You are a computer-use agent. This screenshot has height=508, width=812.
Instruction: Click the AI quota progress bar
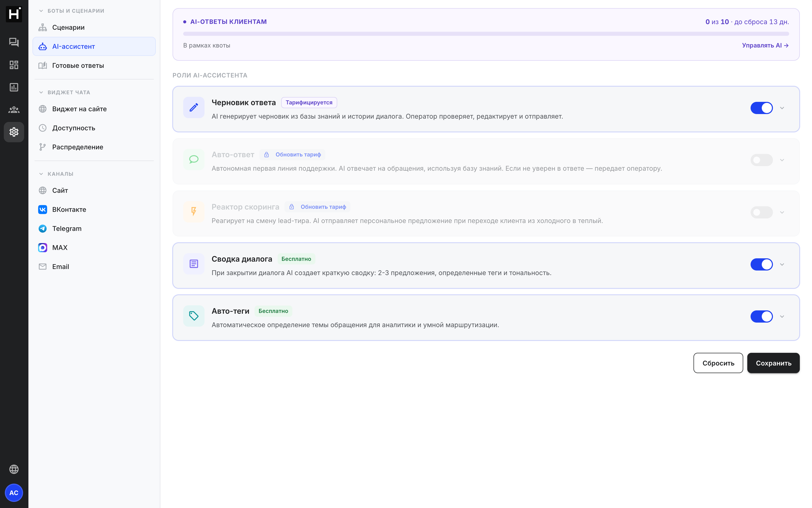486,34
